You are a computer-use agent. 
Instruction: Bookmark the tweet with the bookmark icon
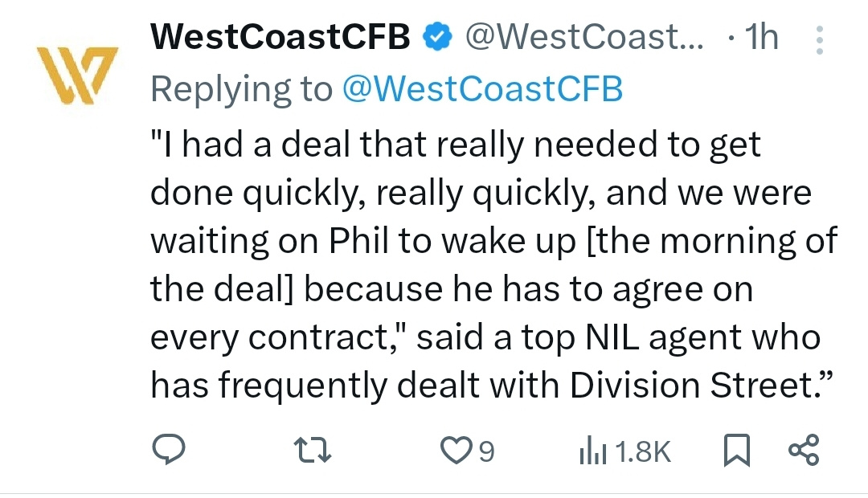pyautogui.click(x=735, y=451)
